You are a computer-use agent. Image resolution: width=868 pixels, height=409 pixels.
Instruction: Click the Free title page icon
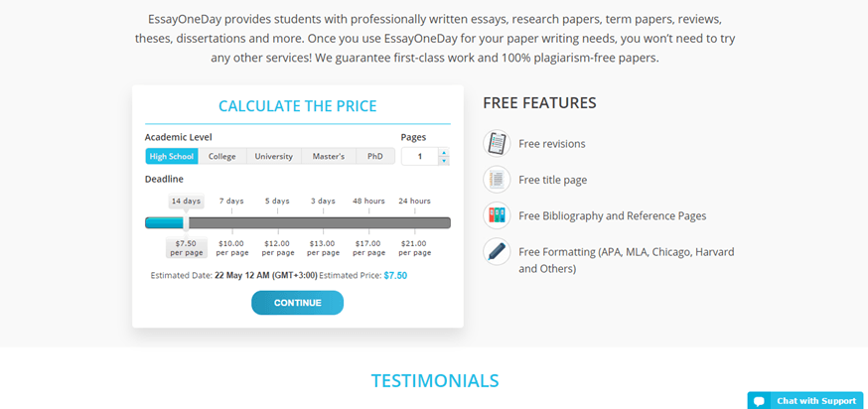point(497,180)
